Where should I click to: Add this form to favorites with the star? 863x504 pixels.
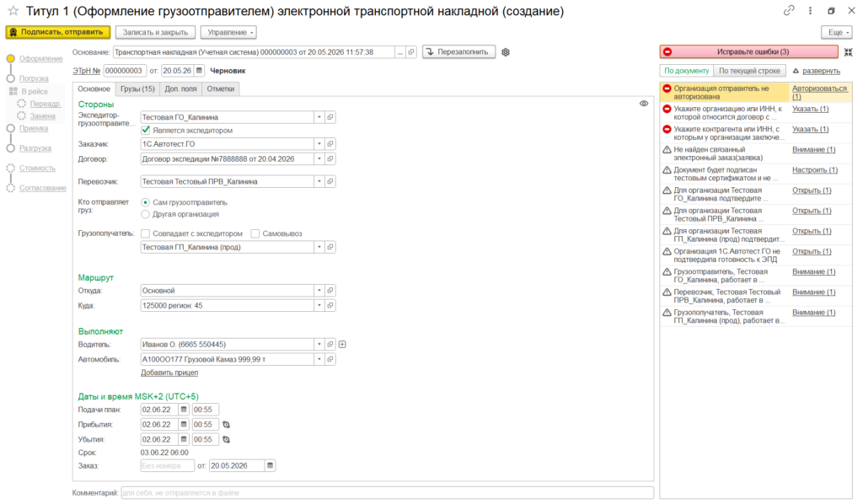tap(13, 11)
